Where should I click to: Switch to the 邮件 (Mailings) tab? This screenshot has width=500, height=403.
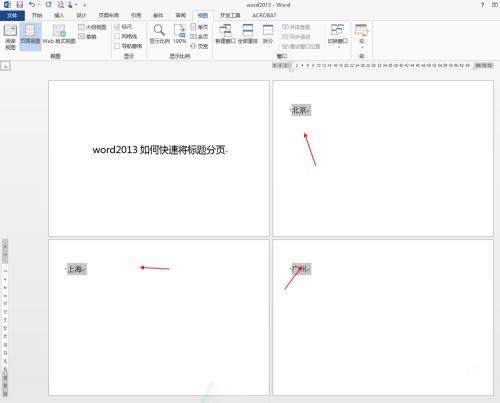click(158, 15)
